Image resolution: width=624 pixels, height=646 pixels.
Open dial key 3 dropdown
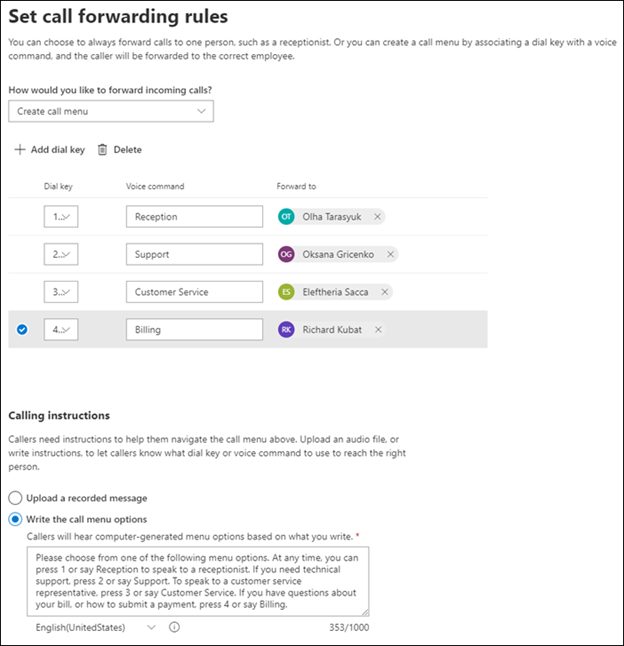[61, 292]
